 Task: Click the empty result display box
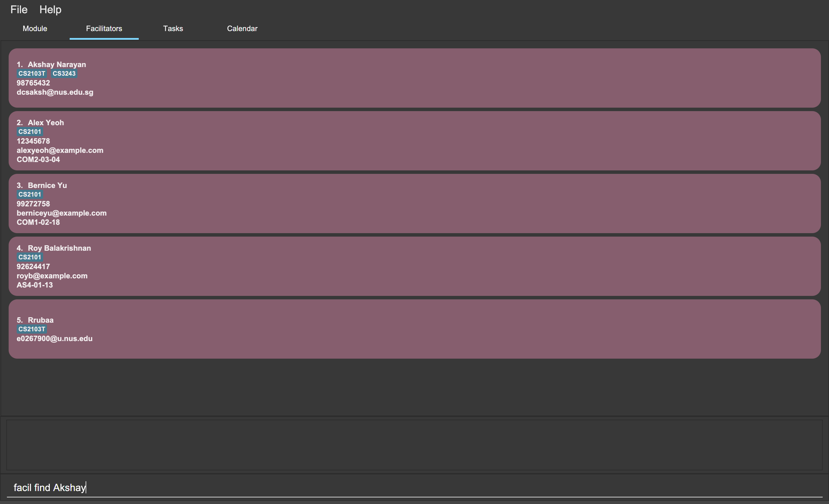click(x=414, y=445)
